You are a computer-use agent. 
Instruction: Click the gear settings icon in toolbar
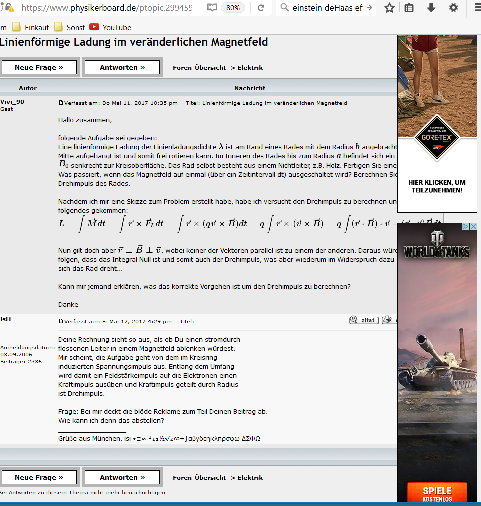453,8
